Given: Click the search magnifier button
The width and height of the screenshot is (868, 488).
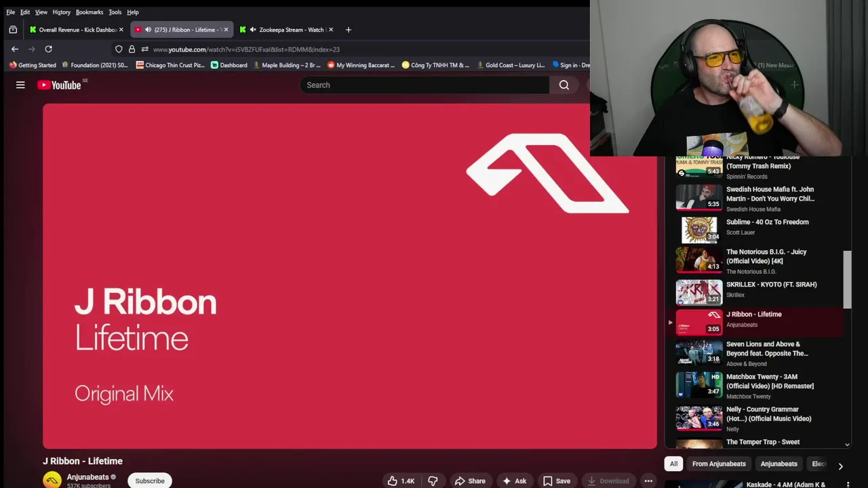Looking at the screenshot, I should [x=564, y=85].
